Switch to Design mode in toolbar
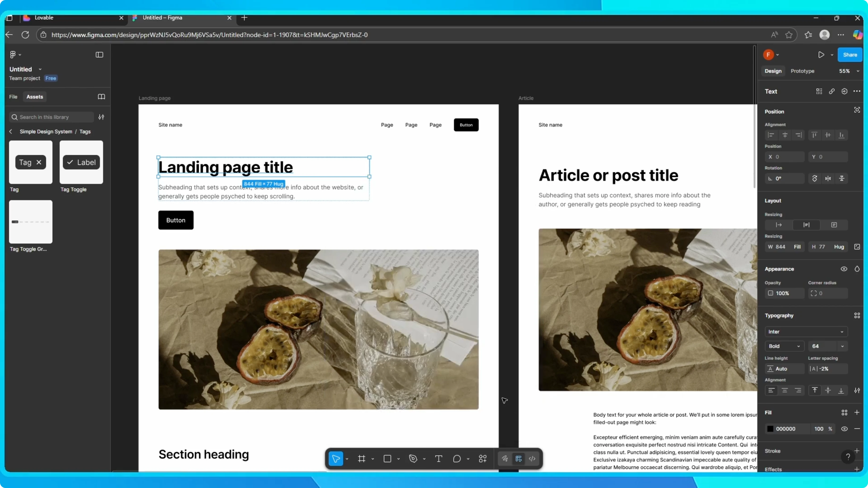This screenshot has width=868, height=488. (519, 458)
